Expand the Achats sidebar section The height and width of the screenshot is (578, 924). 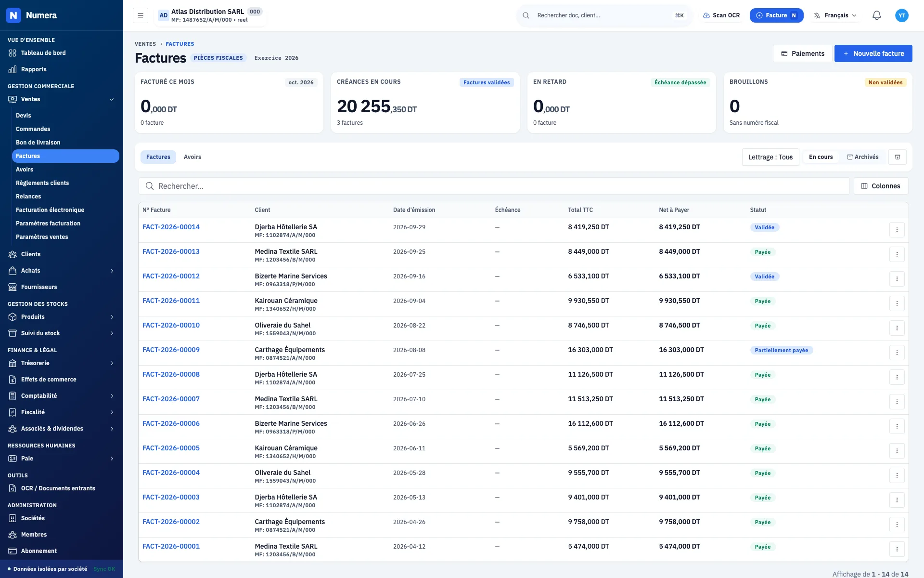pyautogui.click(x=62, y=271)
